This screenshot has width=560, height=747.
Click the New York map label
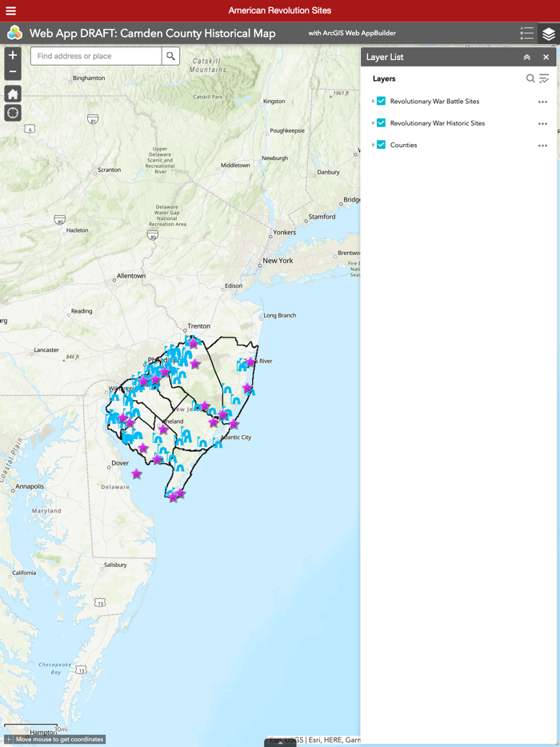(x=278, y=261)
